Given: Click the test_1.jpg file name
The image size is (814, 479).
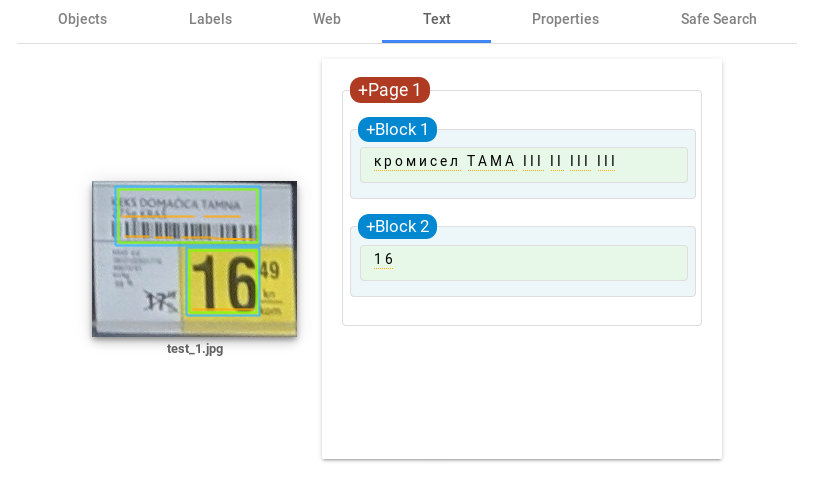Looking at the screenshot, I should click(x=195, y=349).
